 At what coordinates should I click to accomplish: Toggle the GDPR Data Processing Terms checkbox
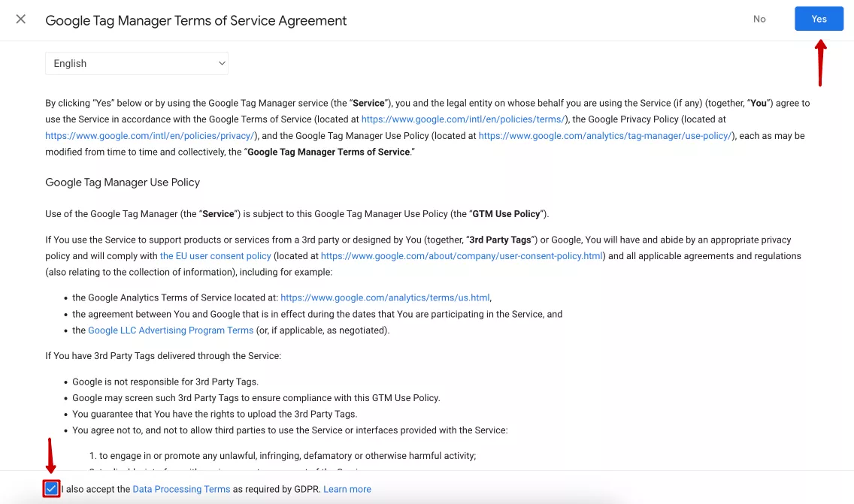tap(51, 489)
